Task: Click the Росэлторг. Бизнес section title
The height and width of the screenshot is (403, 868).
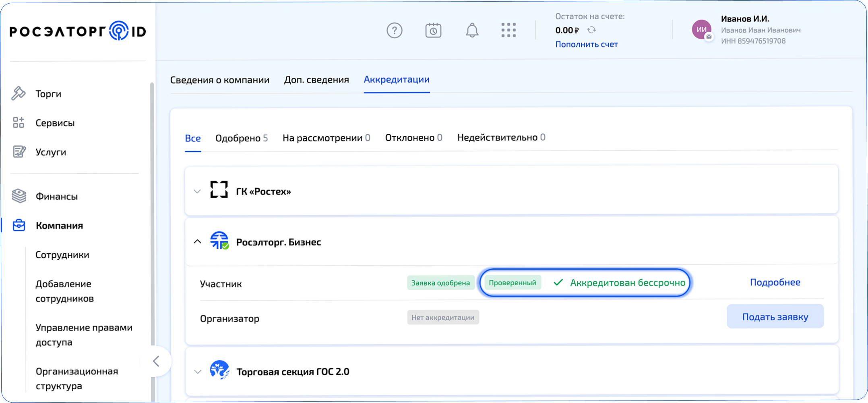Action: pos(279,242)
